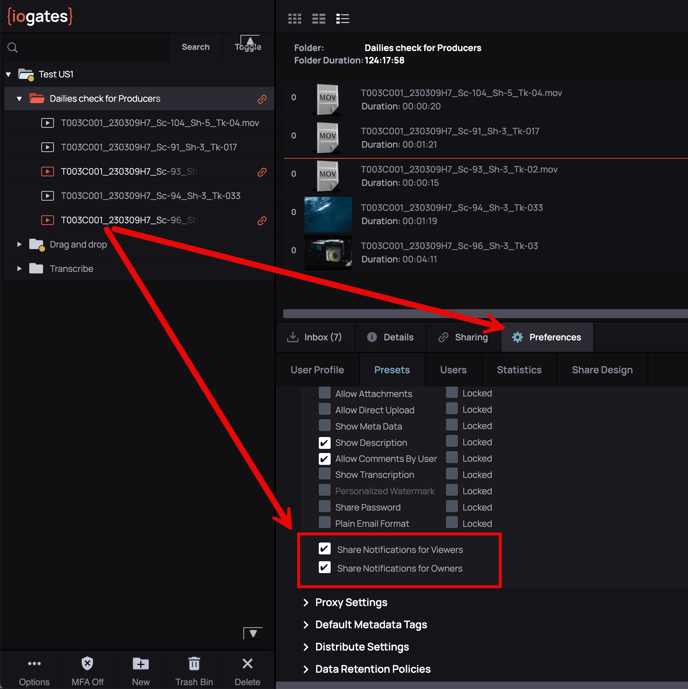Image resolution: width=688 pixels, height=689 pixels.
Task: Click the Search button
Action: (196, 47)
